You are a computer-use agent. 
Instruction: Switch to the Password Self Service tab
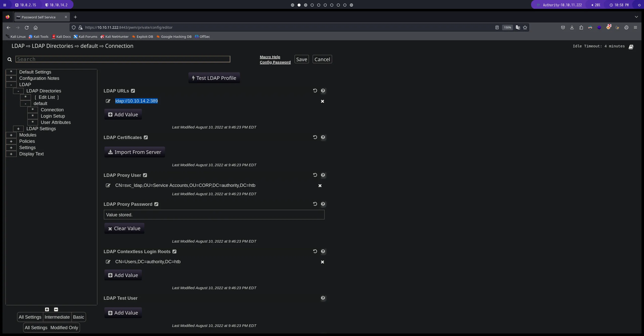[x=38, y=17]
